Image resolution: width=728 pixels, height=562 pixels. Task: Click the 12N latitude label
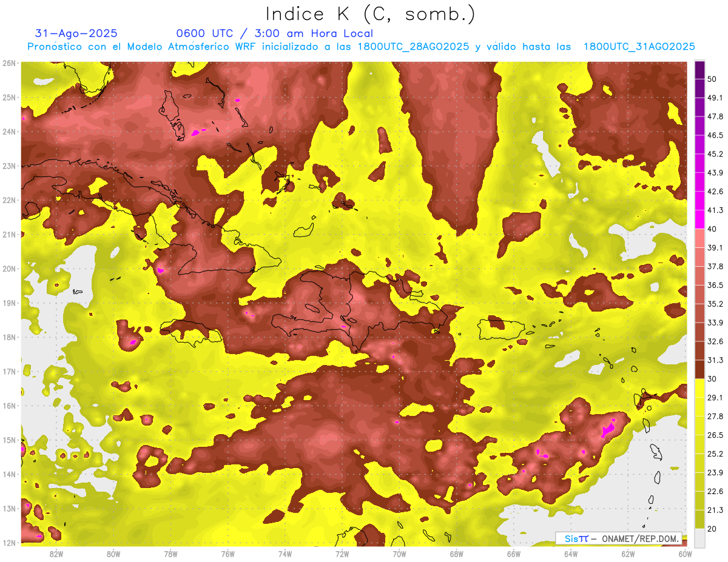[x=9, y=543]
